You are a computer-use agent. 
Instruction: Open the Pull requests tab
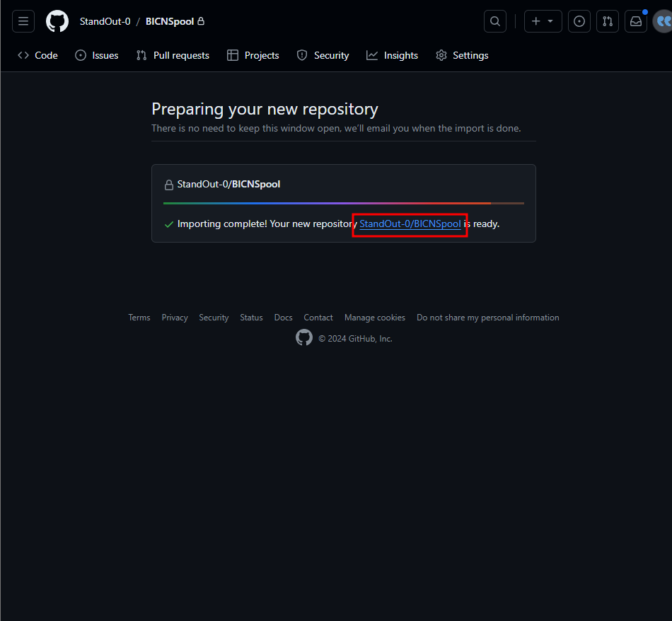click(173, 55)
